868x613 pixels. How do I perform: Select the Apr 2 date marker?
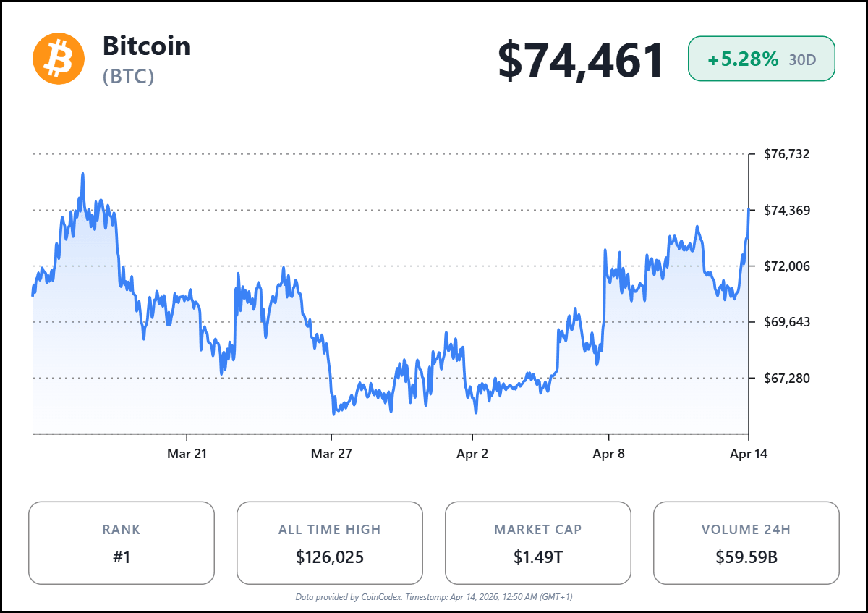point(472,454)
